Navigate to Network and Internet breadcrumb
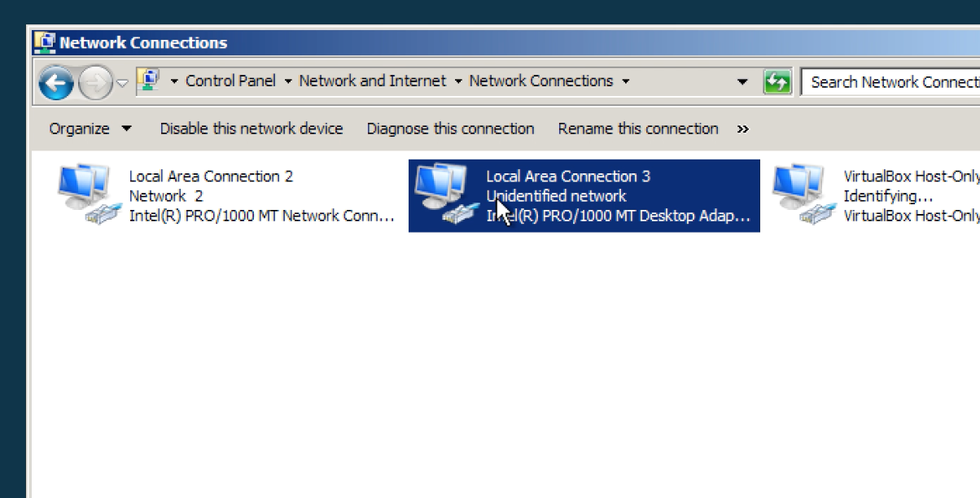This screenshot has width=980, height=498. [x=373, y=81]
